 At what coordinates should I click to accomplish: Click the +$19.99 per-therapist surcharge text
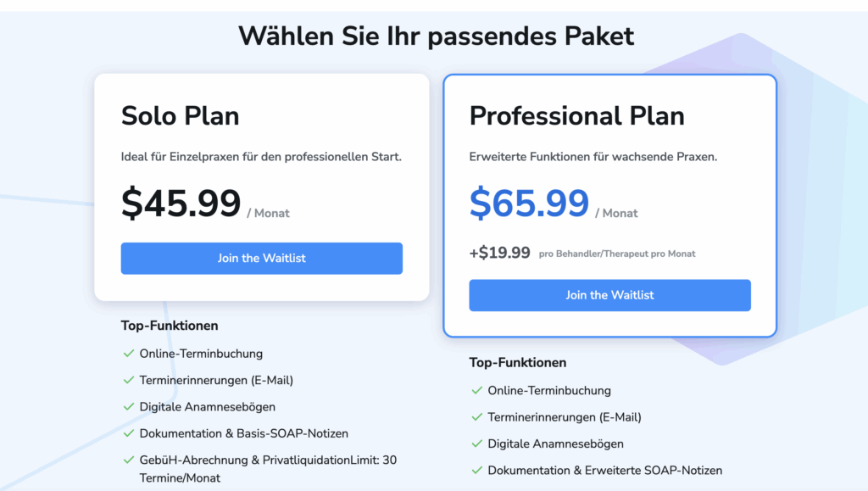click(500, 253)
